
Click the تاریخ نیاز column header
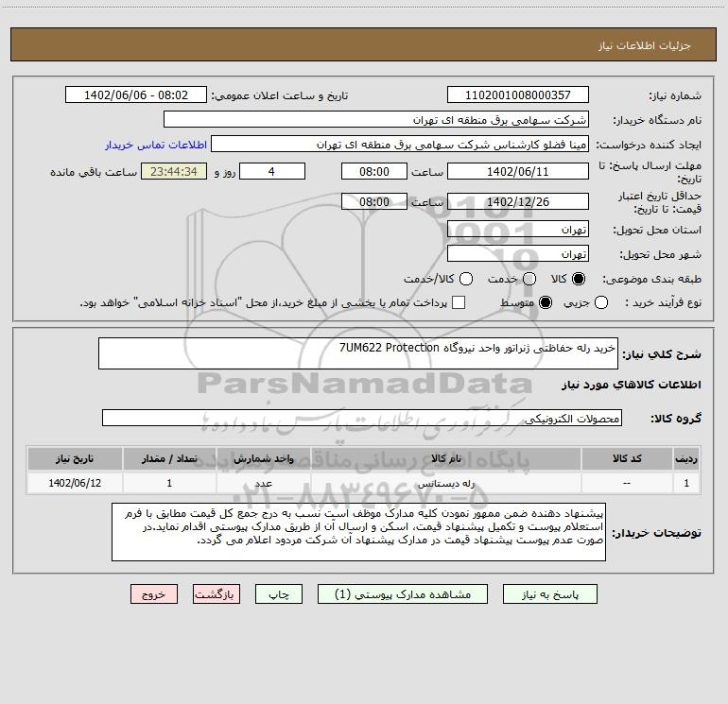75,458
